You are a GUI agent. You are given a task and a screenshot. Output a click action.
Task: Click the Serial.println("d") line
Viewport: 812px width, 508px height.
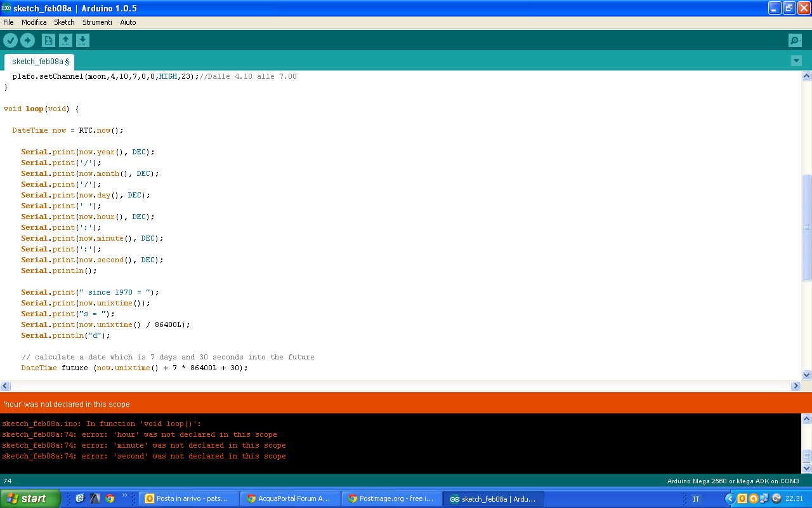tap(66, 335)
